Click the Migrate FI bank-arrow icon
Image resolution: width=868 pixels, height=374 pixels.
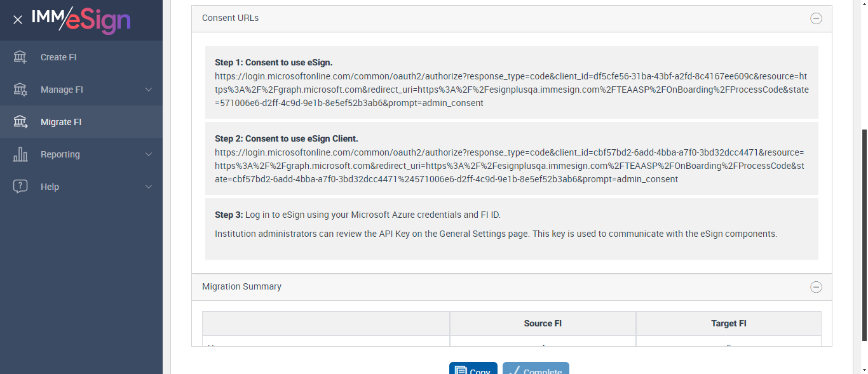point(20,122)
